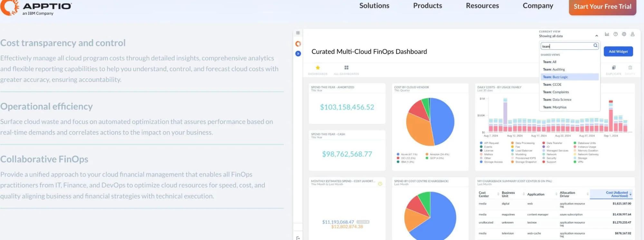Click the 'azure subscription' allocation driver cell
Viewport: 644px width, 240px height.
coord(571,215)
